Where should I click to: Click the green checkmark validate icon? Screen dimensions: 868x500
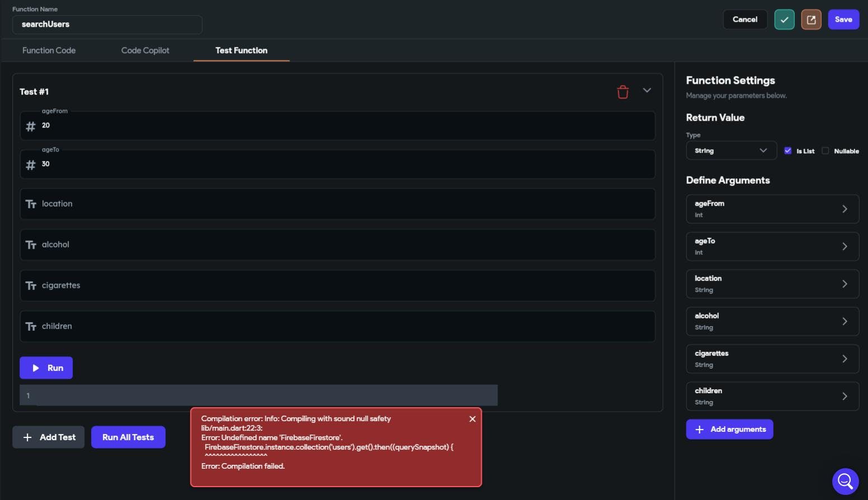(784, 20)
